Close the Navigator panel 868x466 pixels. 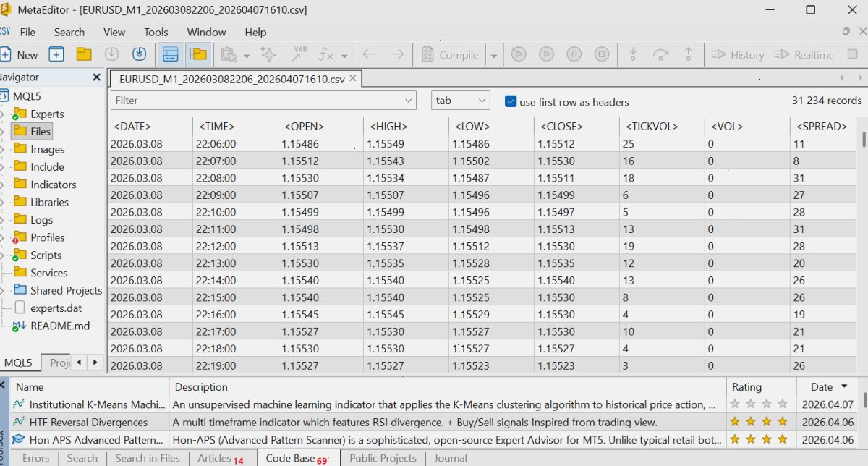pyautogui.click(x=96, y=77)
